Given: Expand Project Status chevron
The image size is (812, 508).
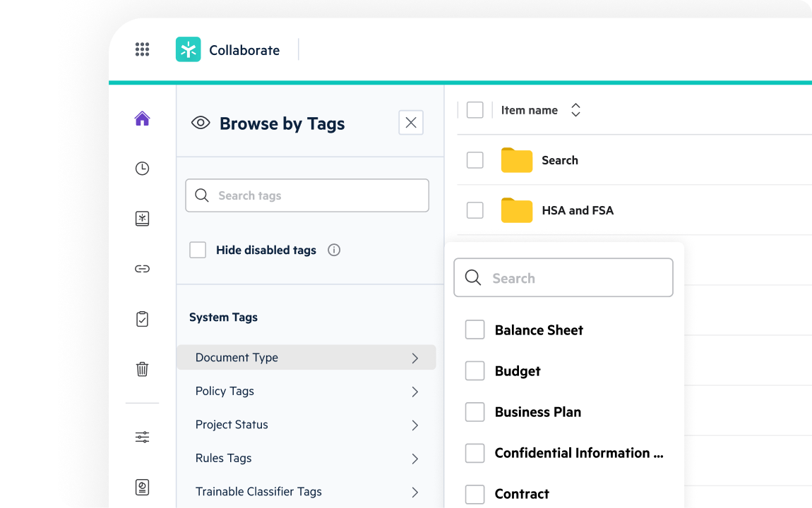Looking at the screenshot, I should [414, 425].
